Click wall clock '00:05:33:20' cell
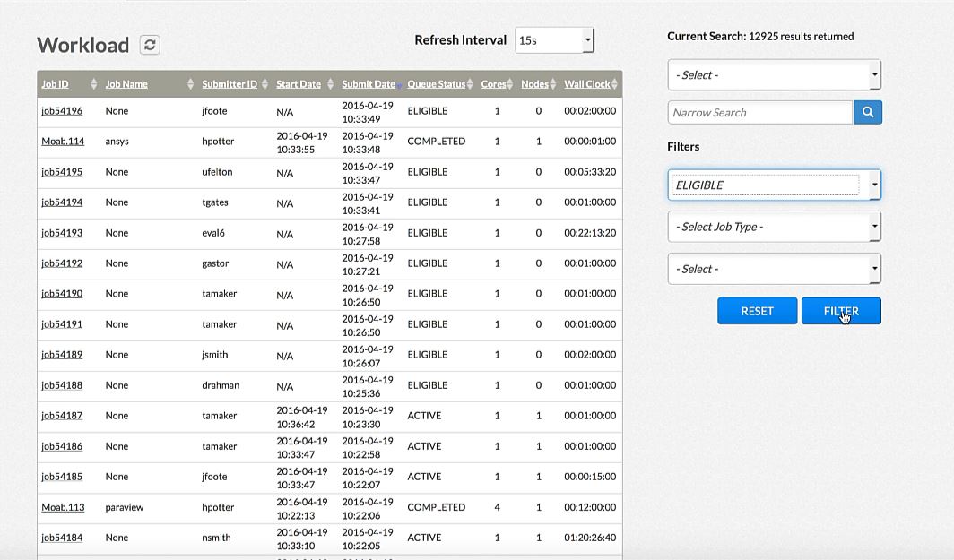 pos(590,171)
